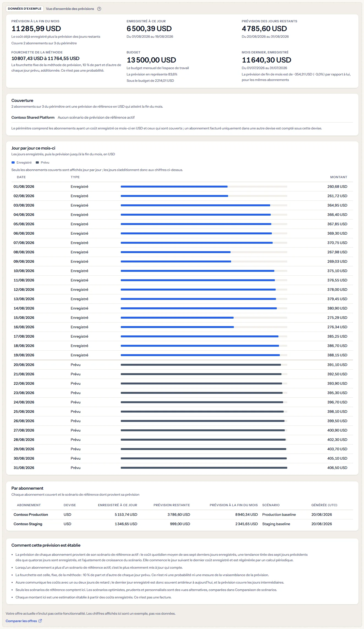Select the remaining forecast value 4 785,60 USD

pyautogui.click(x=264, y=29)
